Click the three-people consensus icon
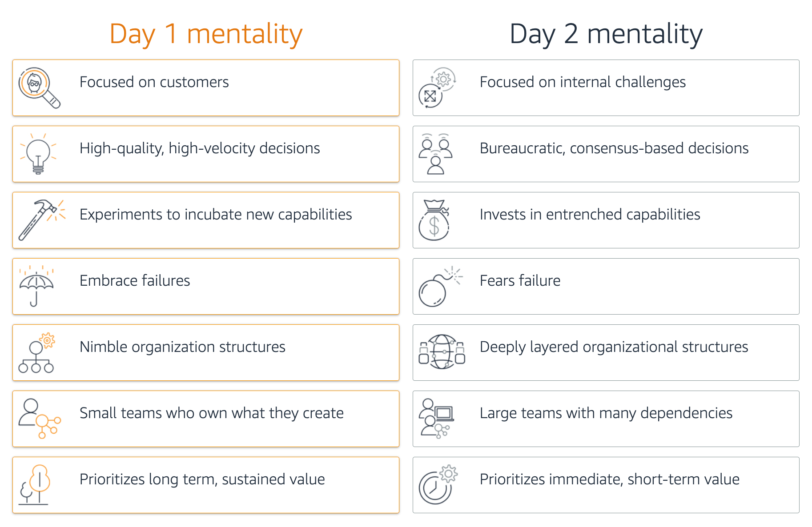This screenshot has height=527, width=812. pyautogui.click(x=436, y=154)
